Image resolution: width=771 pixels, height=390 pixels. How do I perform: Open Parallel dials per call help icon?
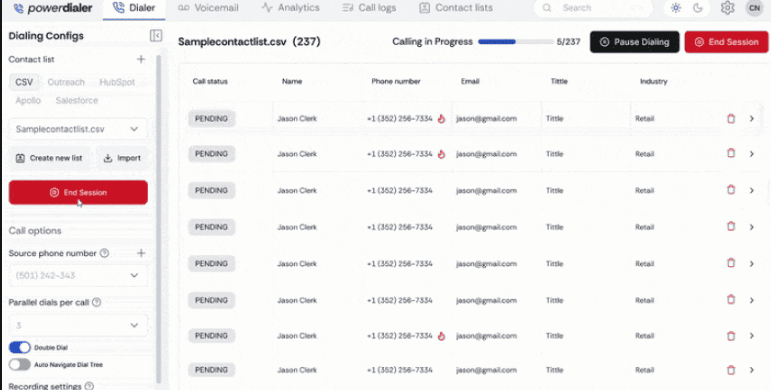click(x=96, y=302)
